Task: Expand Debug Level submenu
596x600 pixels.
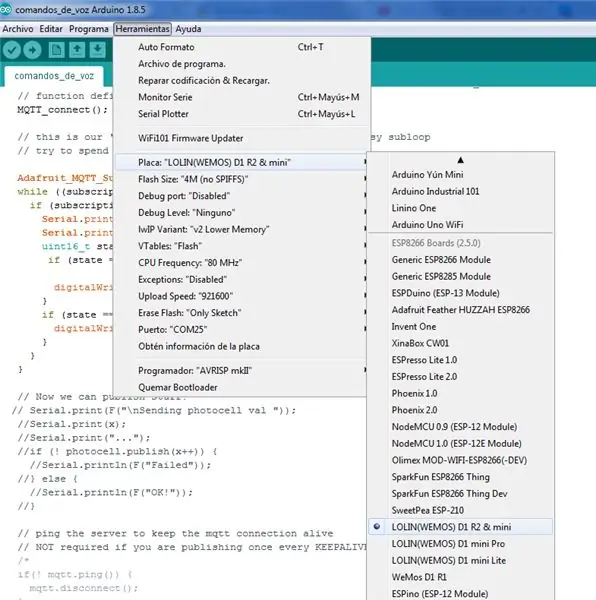Action: pyautogui.click(x=241, y=213)
